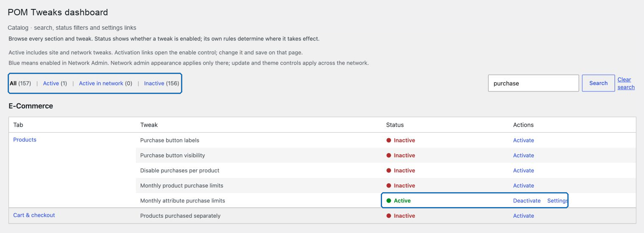
Task: Filter by Active in network (0)
Action: tap(106, 83)
